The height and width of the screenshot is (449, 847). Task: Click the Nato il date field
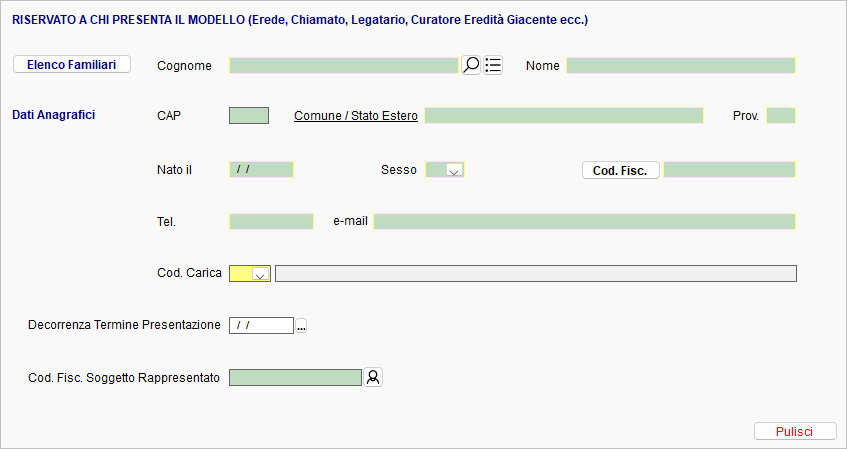tap(261, 170)
